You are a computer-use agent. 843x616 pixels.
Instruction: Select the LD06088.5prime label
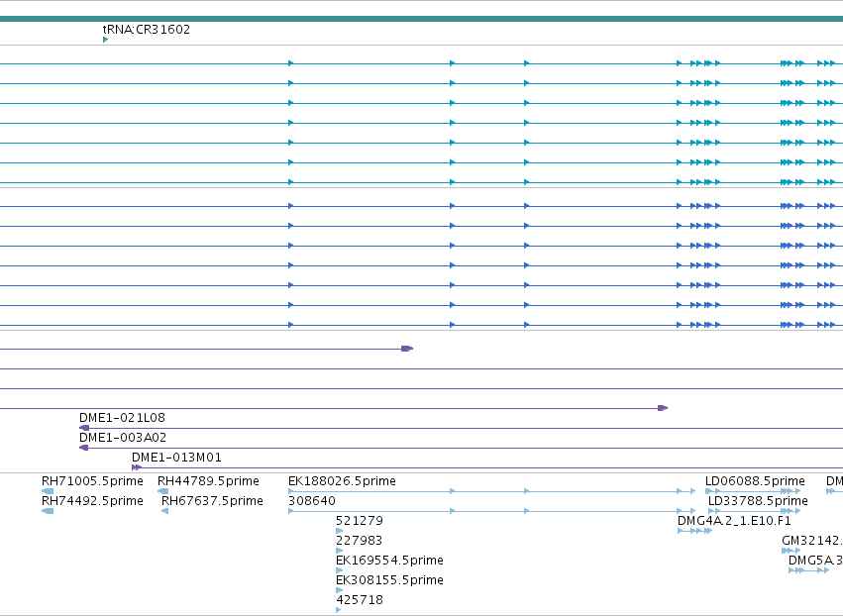click(756, 481)
